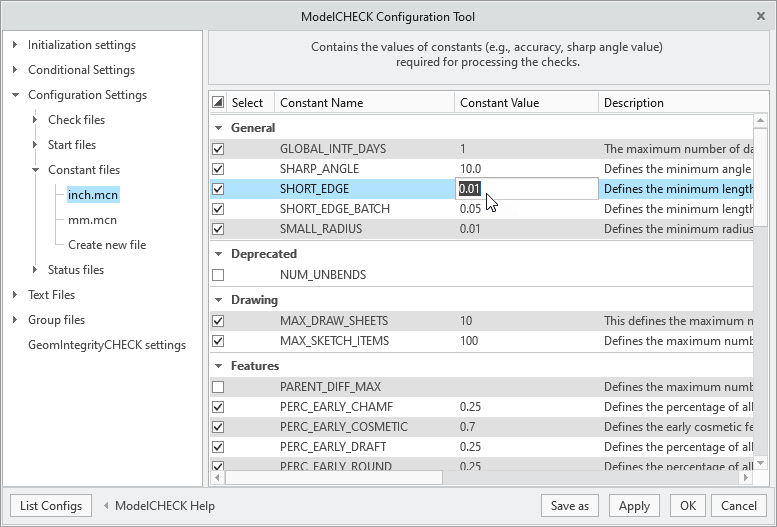The image size is (777, 527).
Task: Uncheck GLOBAL_INTF_DAYS checkbox
Action: click(x=218, y=149)
